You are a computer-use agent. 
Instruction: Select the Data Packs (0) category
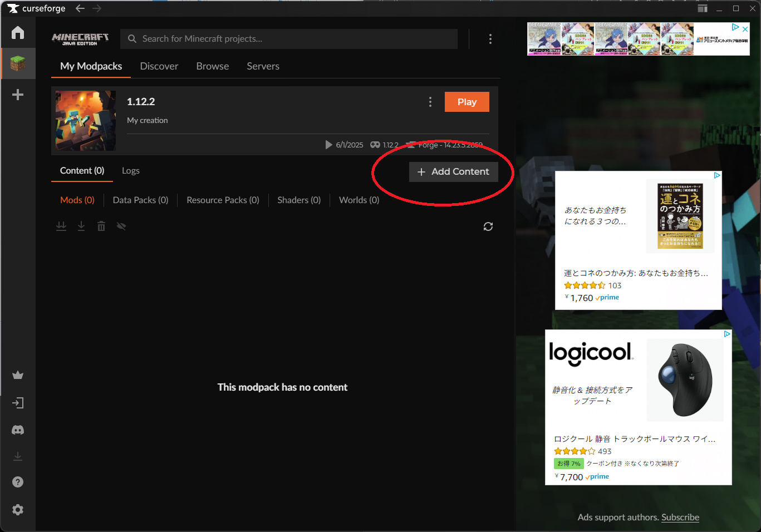140,200
